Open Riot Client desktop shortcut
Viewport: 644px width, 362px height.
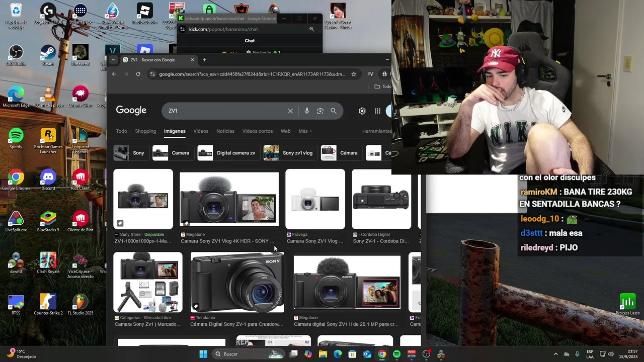(80, 180)
